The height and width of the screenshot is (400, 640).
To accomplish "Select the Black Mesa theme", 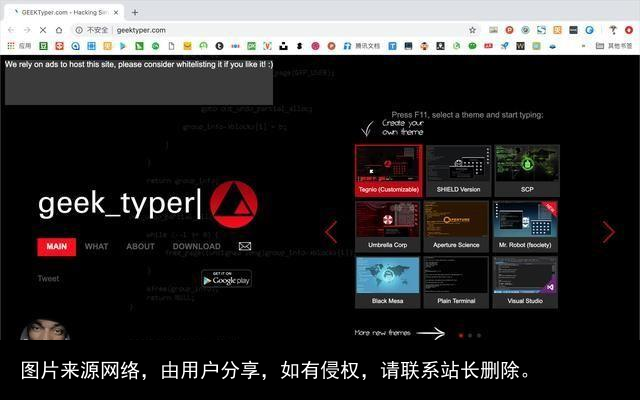I will pyautogui.click(x=388, y=282).
